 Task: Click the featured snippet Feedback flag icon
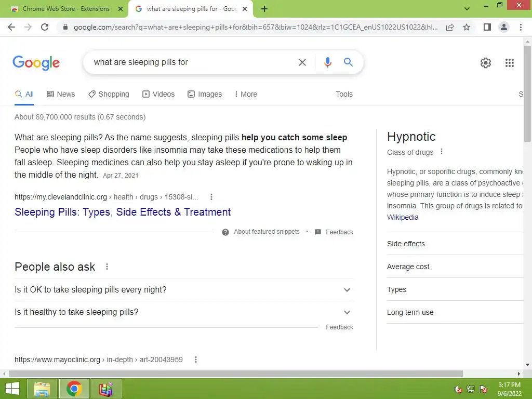(318, 232)
